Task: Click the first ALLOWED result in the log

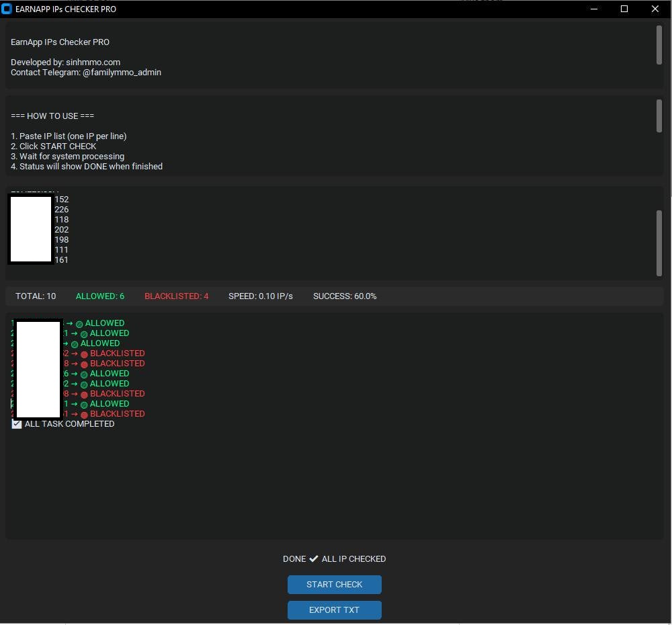Action: pyautogui.click(x=105, y=323)
